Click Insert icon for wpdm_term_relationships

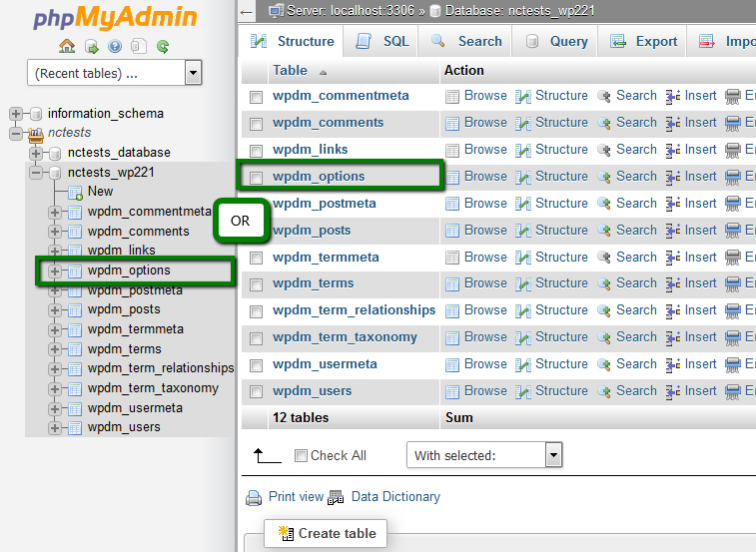(x=673, y=311)
